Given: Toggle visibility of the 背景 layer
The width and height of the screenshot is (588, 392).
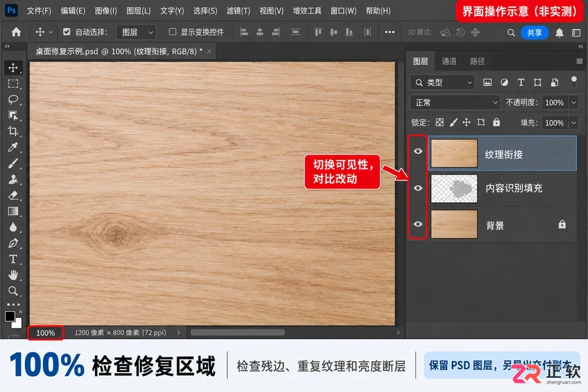Looking at the screenshot, I should pyautogui.click(x=418, y=224).
